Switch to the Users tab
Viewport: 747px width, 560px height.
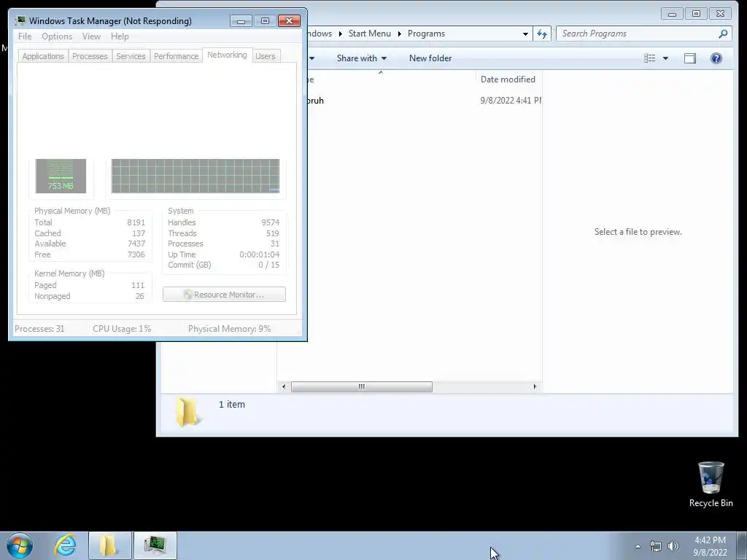coord(266,56)
